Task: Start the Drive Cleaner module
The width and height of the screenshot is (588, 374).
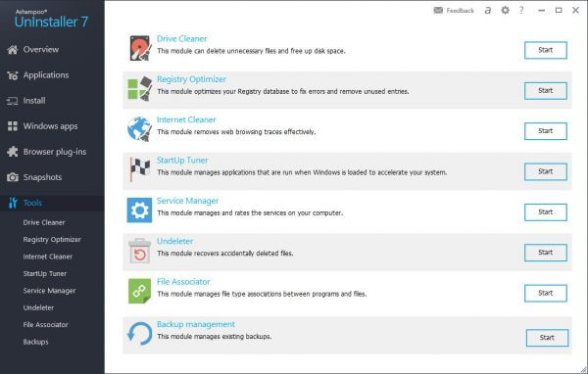Action: 545,50
